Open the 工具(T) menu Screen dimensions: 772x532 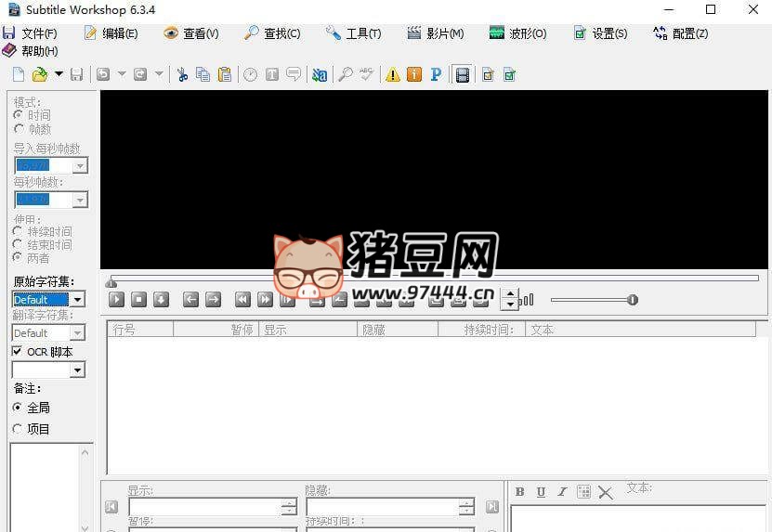pos(353,33)
